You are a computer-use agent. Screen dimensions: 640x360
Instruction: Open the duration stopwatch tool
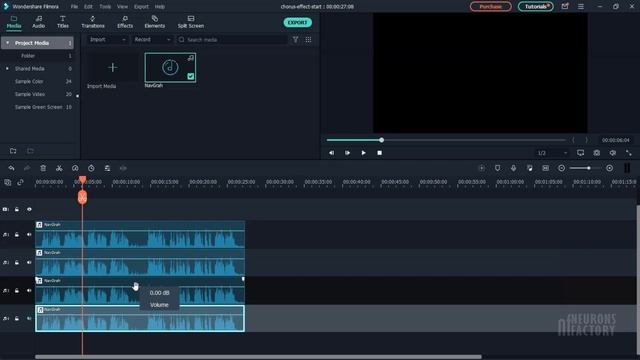coord(91,168)
